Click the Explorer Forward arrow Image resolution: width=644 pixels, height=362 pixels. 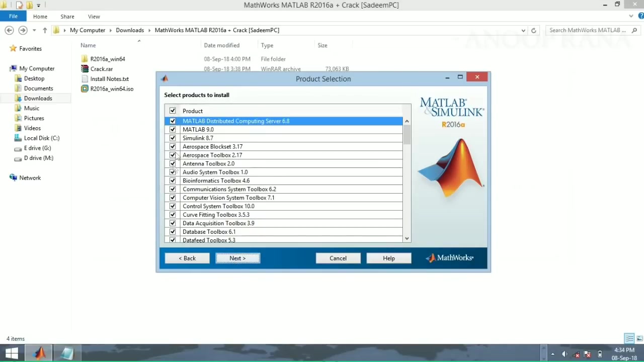click(23, 30)
